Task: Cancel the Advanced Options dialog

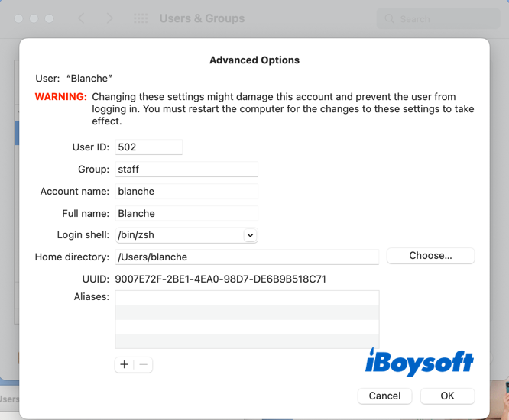Action: coord(384,396)
